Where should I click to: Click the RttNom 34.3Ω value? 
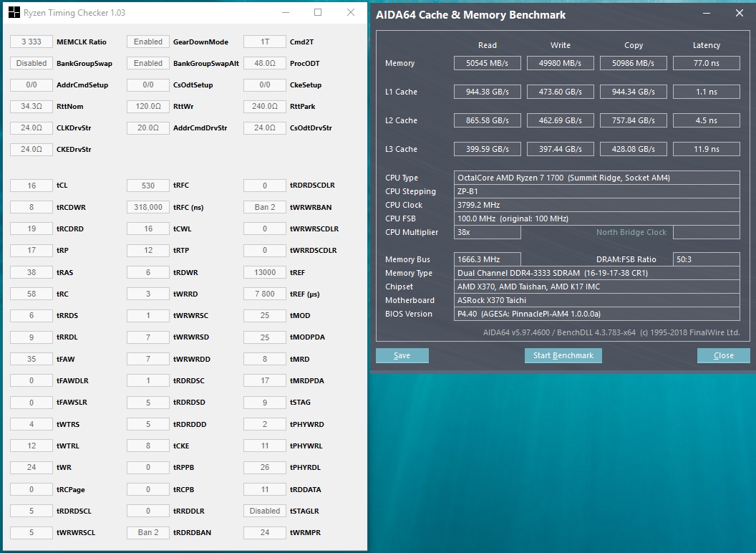(x=31, y=106)
